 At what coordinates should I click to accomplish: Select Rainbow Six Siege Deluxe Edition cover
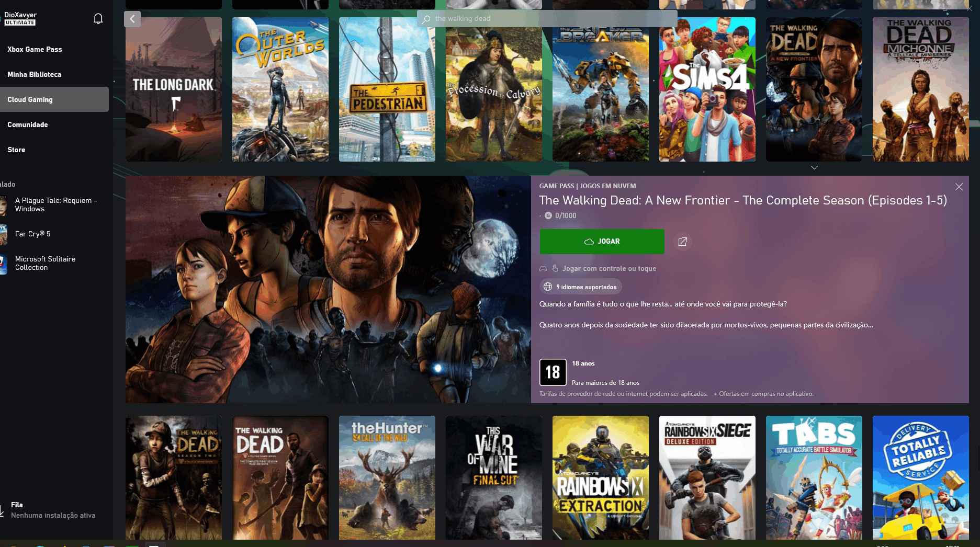[707, 477]
